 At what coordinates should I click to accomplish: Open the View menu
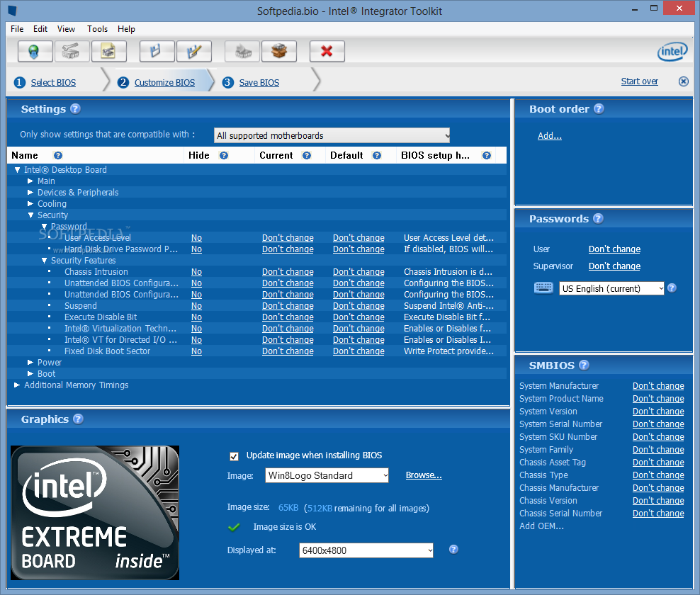tap(66, 29)
